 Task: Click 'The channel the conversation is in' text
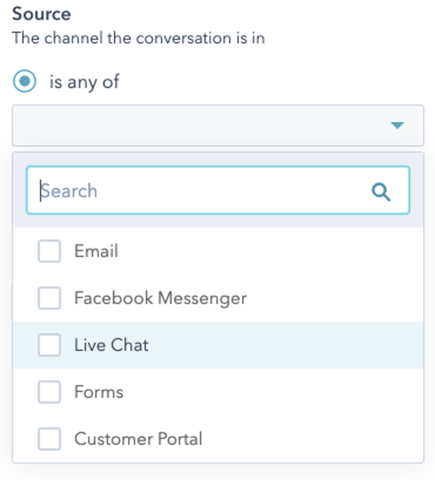pos(138,38)
